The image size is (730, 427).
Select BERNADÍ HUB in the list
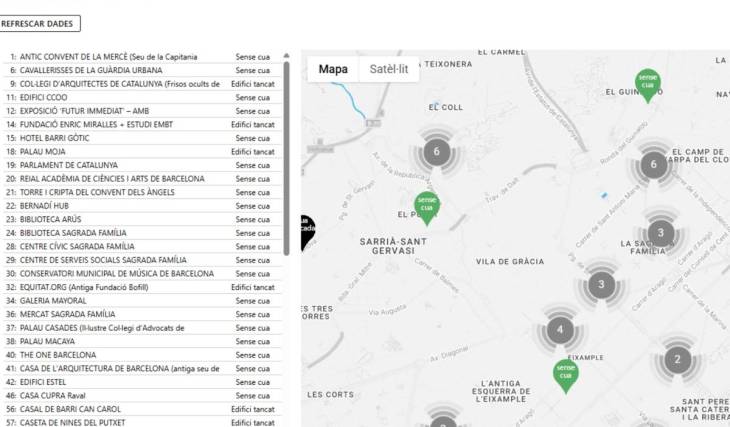(142, 206)
